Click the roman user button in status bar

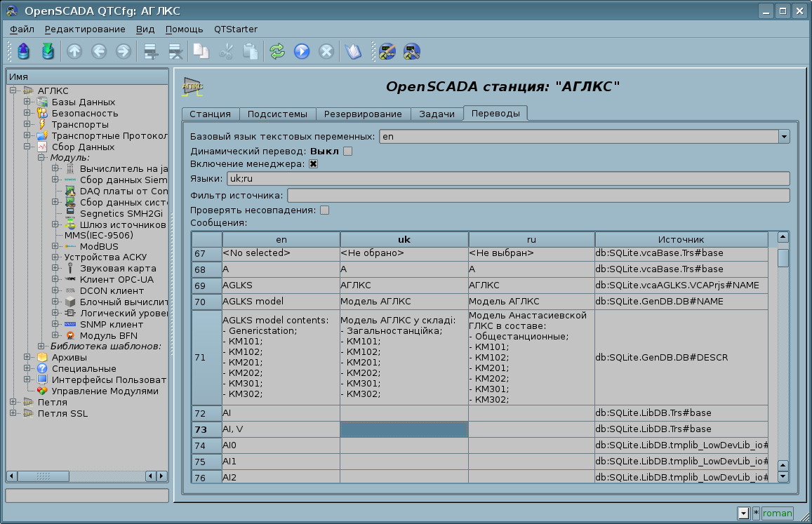(x=778, y=513)
